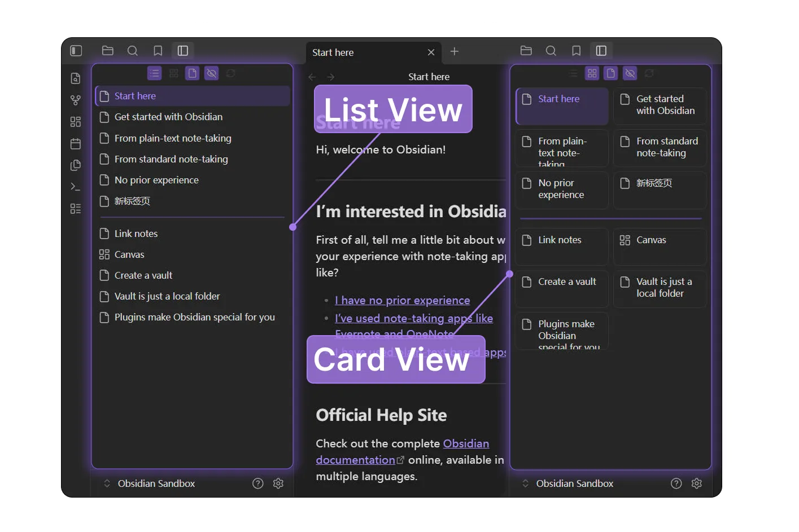Toggle the crossed-eye visibility button in the left panel toolbar
This screenshot has width=799, height=532.
tap(211, 73)
